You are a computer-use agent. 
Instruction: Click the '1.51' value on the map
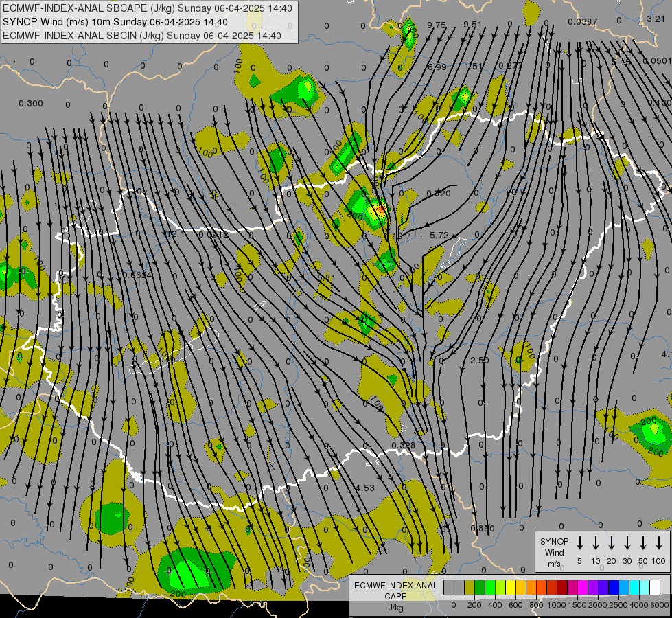pyautogui.click(x=474, y=67)
